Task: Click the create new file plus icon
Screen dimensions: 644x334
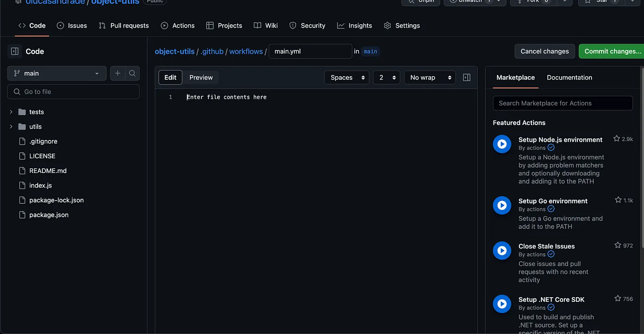Action: coord(117,73)
